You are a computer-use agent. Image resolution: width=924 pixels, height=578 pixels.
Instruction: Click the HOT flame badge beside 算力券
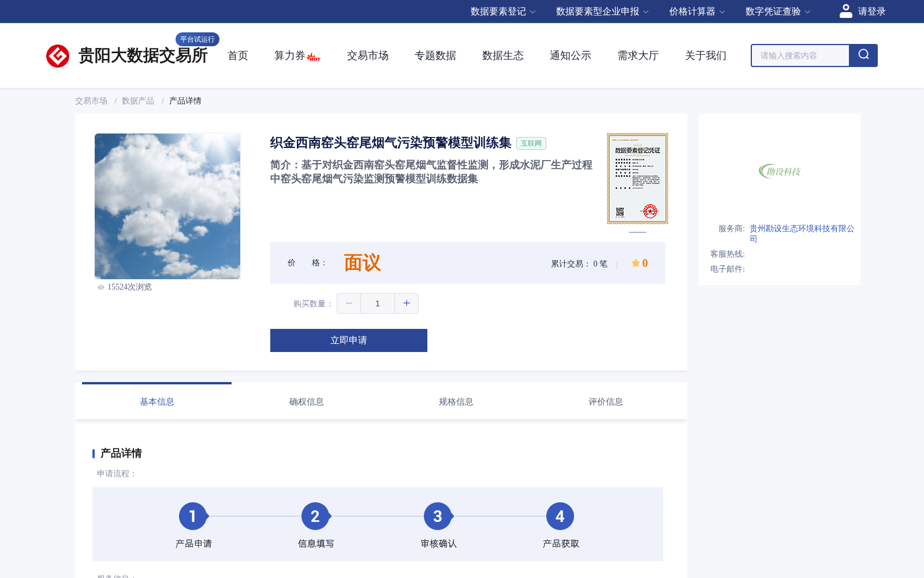(314, 57)
